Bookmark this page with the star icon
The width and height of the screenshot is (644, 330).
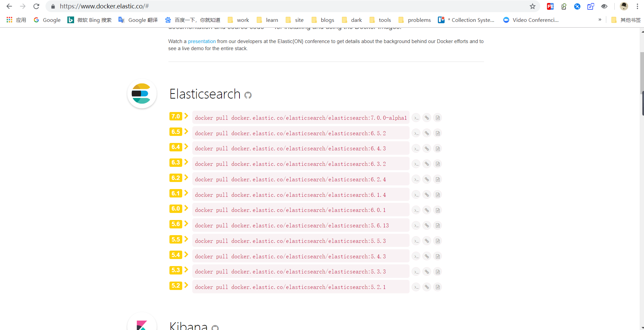click(x=533, y=6)
